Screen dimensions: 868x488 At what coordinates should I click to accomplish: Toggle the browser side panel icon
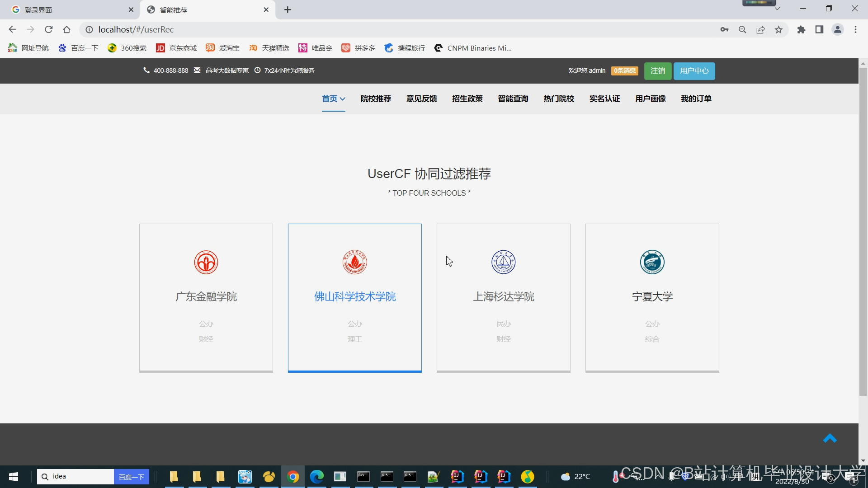(x=819, y=30)
